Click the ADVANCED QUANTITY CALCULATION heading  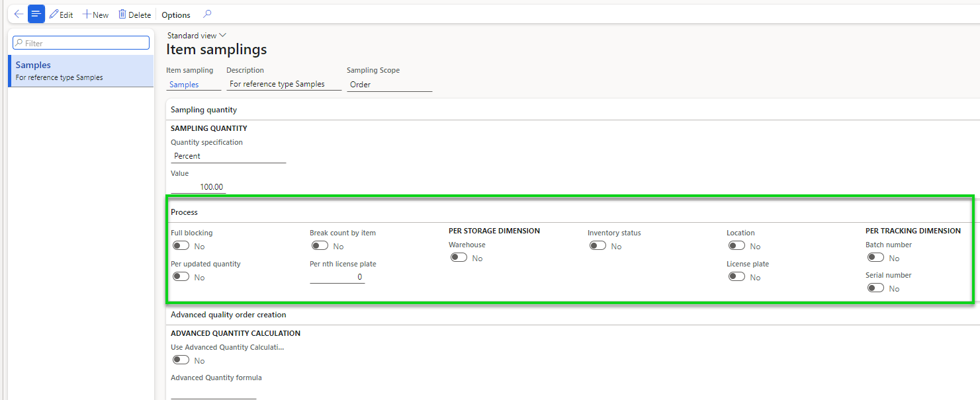236,334
